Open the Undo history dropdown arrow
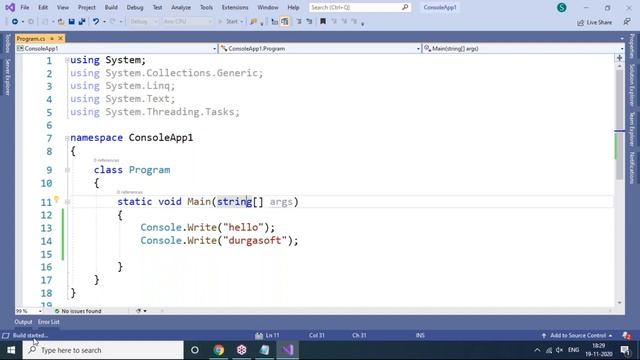The image size is (640, 360). (x=104, y=22)
